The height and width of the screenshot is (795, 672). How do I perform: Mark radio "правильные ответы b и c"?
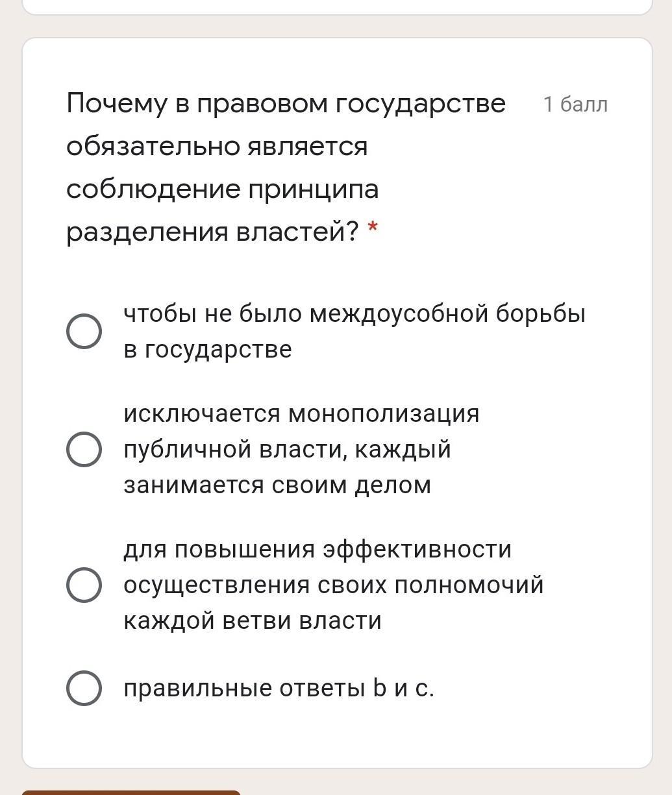tap(84, 688)
